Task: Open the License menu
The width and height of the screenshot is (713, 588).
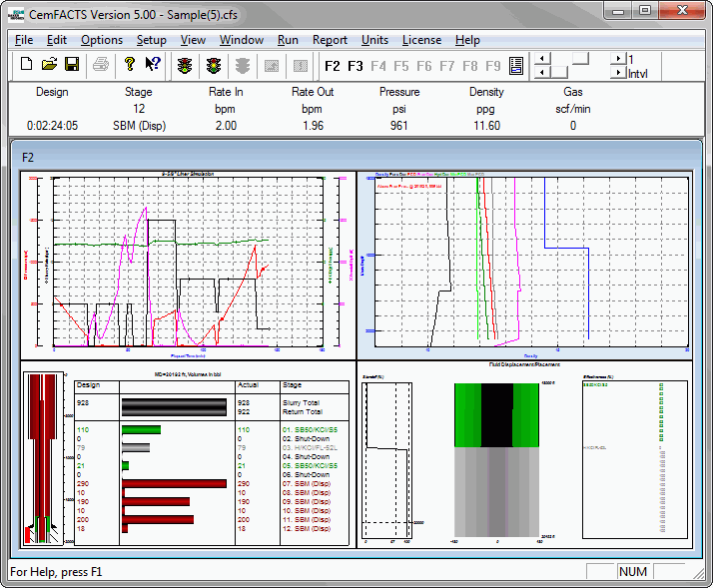Action: [x=420, y=40]
